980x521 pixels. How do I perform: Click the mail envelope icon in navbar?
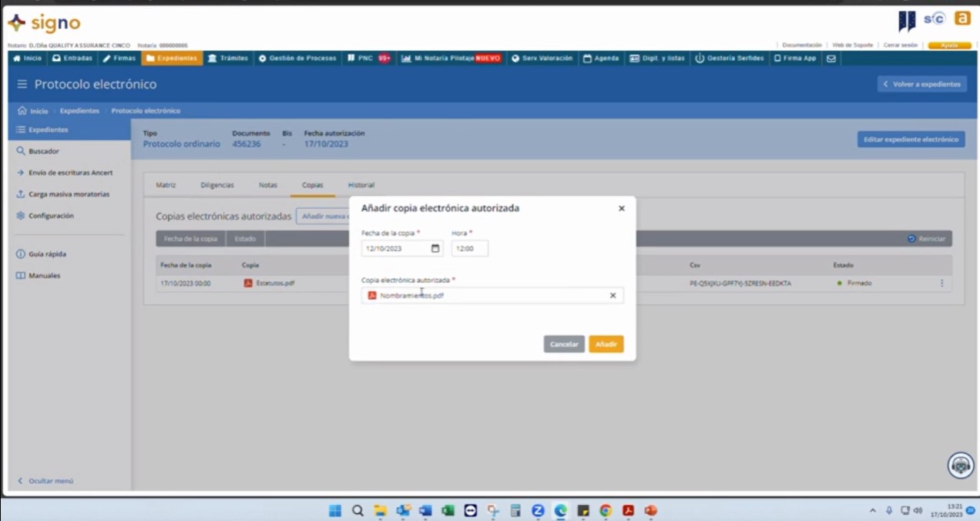tap(831, 58)
